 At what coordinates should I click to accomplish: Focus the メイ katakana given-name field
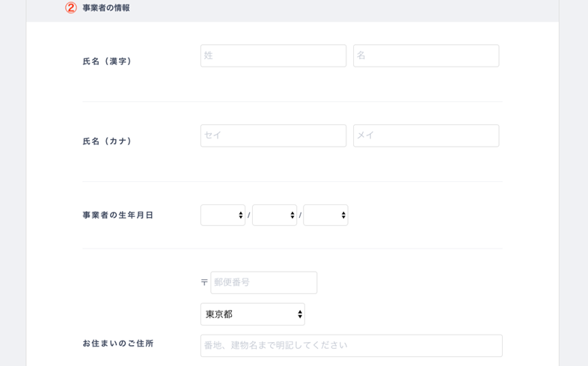pos(426,136)
